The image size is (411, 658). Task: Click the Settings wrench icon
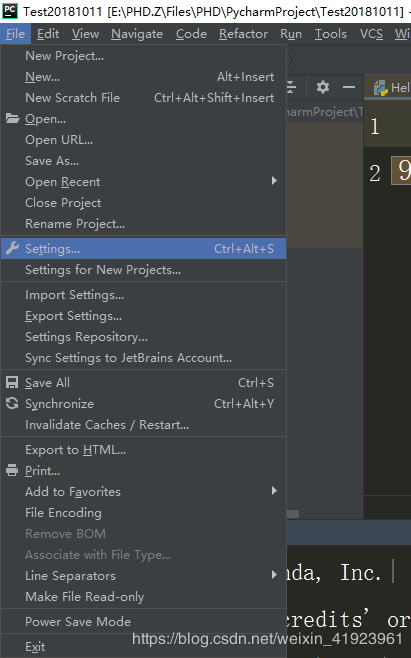coord(12,248)
